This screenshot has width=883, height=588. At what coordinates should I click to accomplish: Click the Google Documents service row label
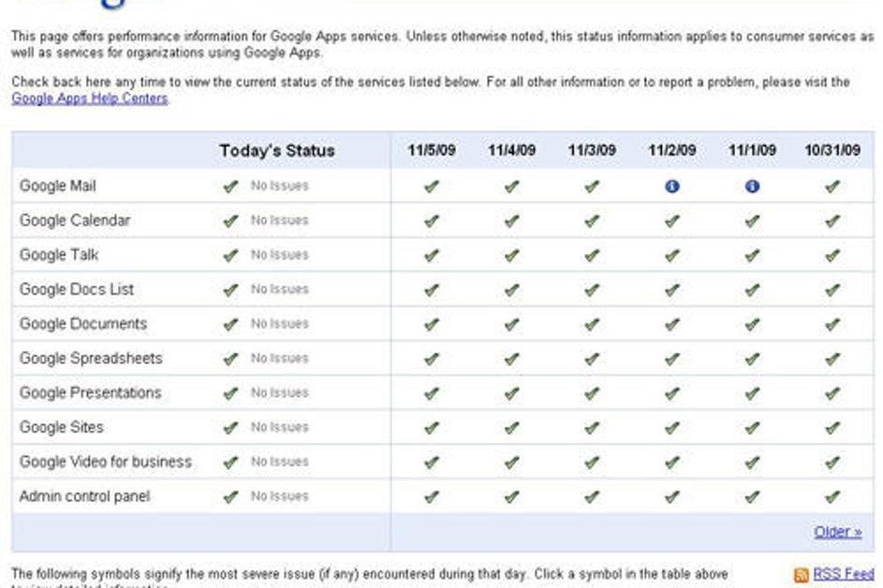click(83, 324)
